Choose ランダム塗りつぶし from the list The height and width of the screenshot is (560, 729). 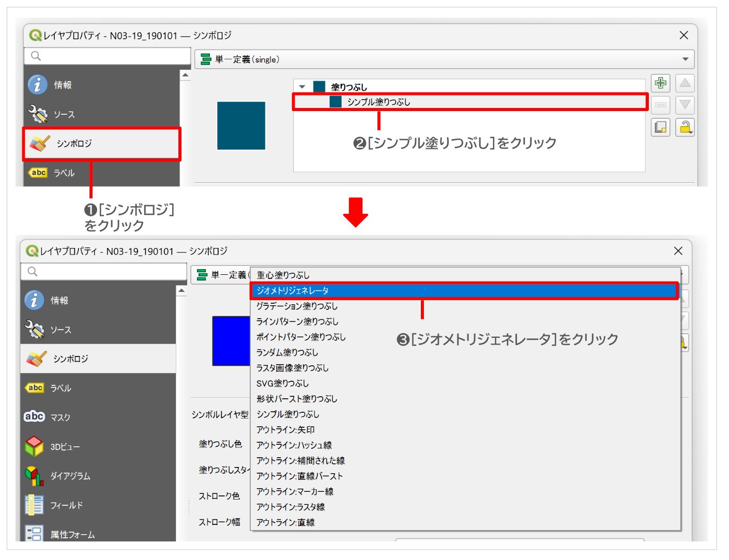click(x=465, y=352)
